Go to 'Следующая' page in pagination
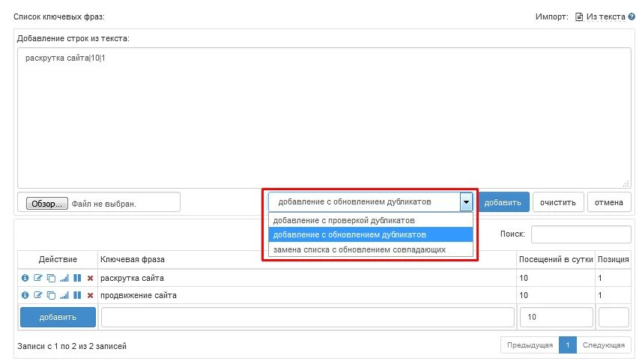Image resolution: width=642 pixels, height=364 pixels. 603,345
